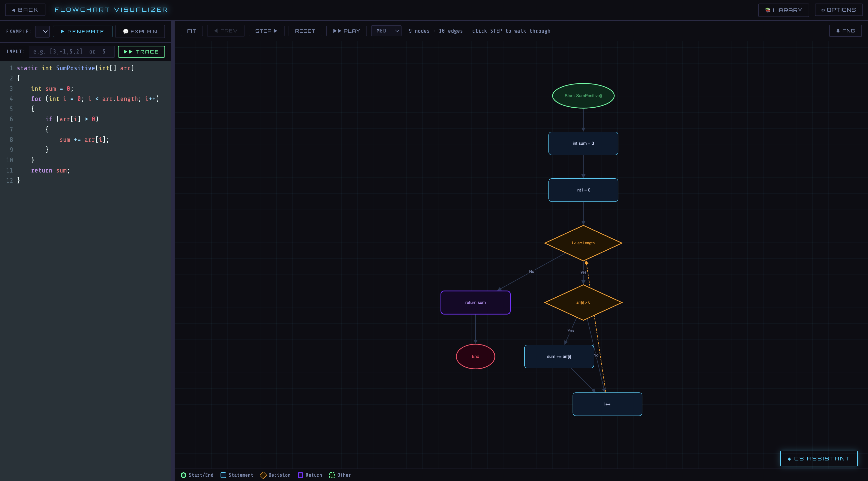Click the Other legend icon
Image resolution: width=868 pixels, height=481 pixels.
point(332,475)
